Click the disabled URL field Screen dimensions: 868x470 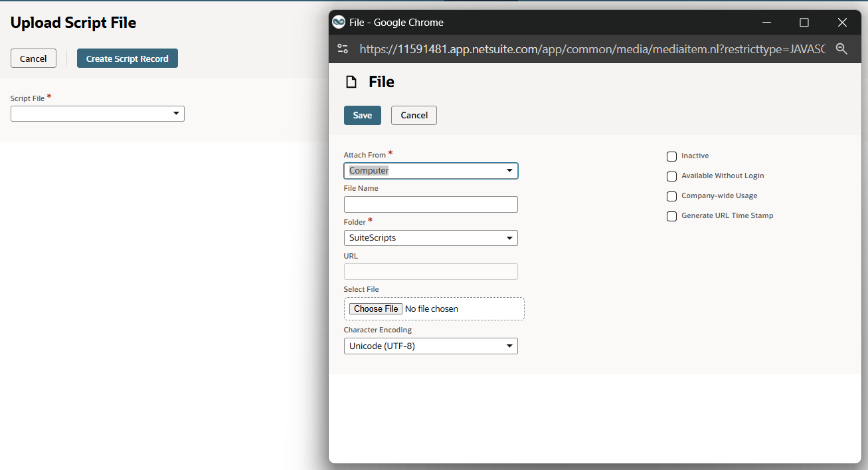click(x=431, y=271)
